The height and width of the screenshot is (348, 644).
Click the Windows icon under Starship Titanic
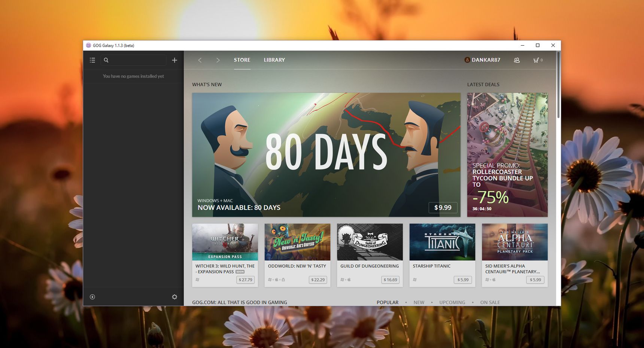click(x=415, y=280)
